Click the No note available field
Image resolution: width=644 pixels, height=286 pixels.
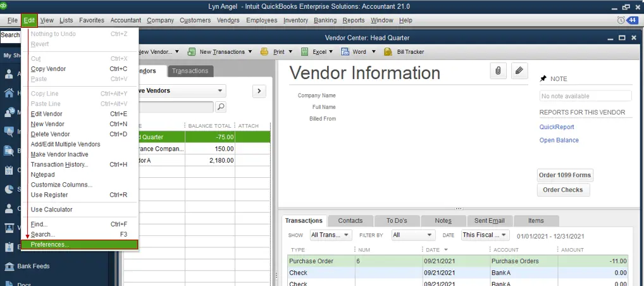click(x=586, y=96)
